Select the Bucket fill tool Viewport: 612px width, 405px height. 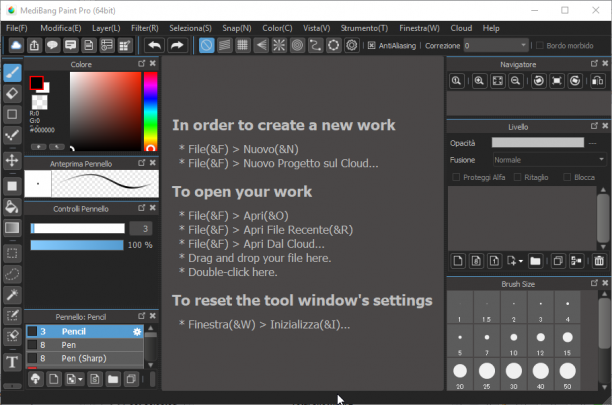tap(12, 207)
